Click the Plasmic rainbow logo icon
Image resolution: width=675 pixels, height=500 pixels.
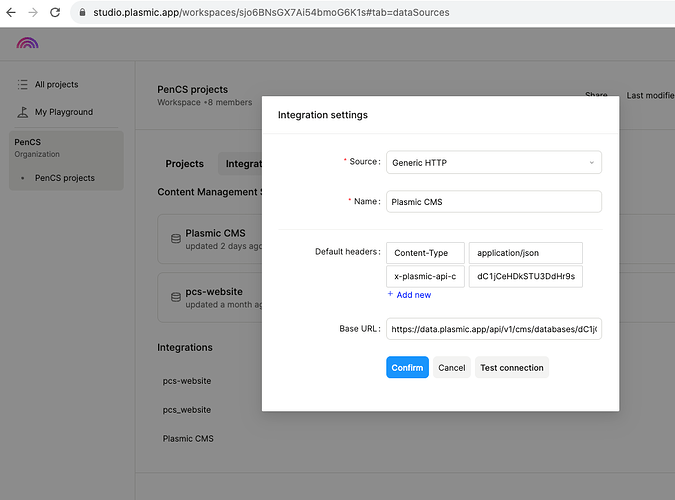coord(28,45)
